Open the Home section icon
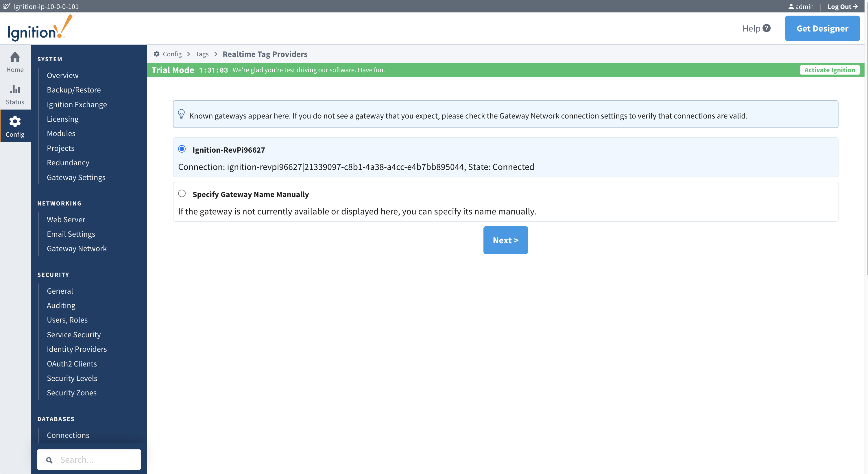Screen dimensions: 868x474 [x=15, y=57]
